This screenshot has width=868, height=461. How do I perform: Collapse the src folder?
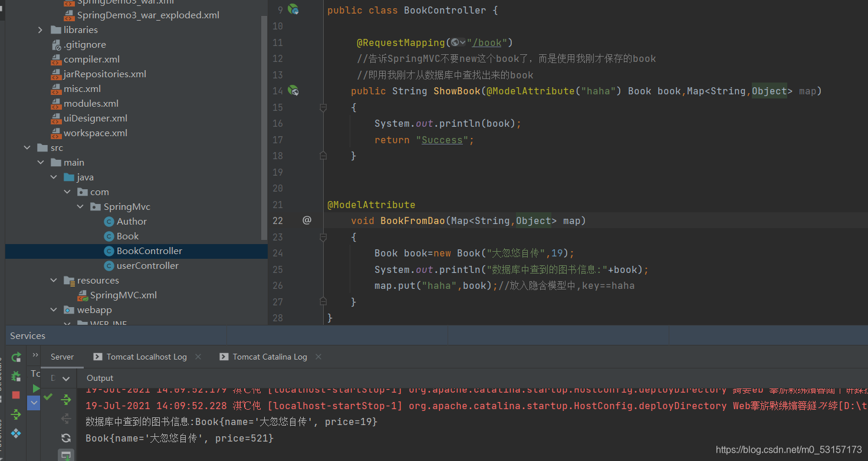coord(27,148)
